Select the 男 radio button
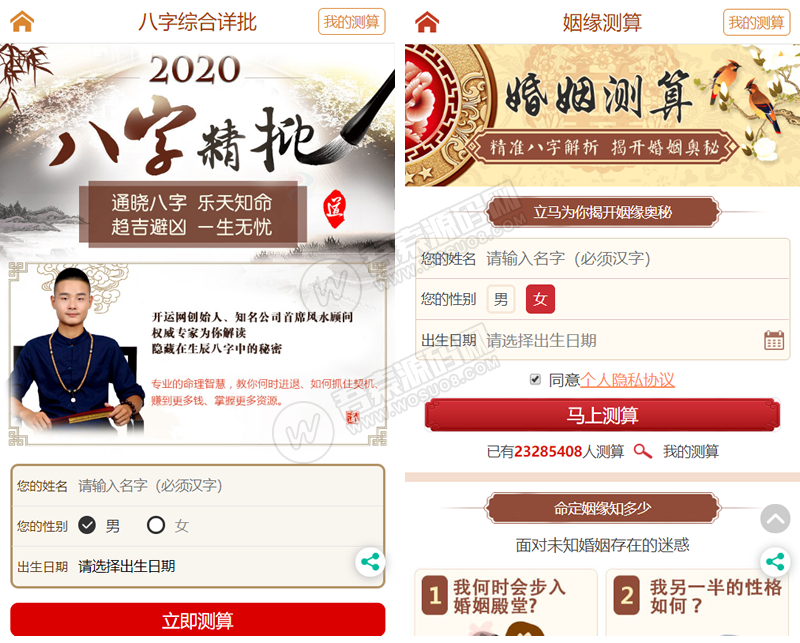 point(87,525)
